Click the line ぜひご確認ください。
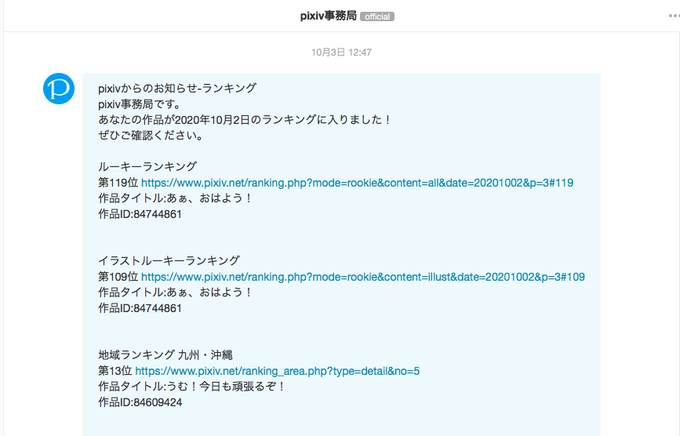 point(150,135)
